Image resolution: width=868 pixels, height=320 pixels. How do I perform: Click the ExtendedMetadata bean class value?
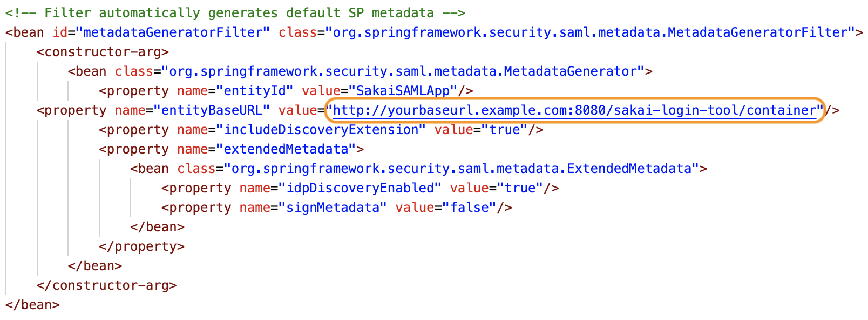pyautogui.click(x=461, y=169)
